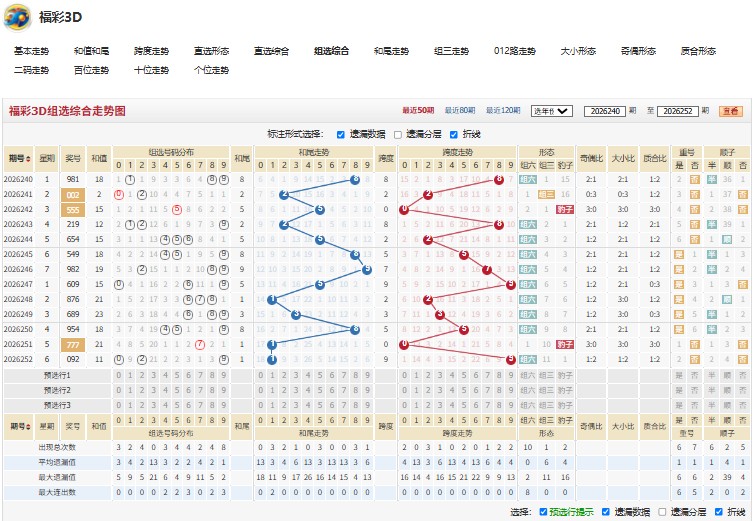Toggle 遗漏数据 in the bottom 选择 row

606,512
